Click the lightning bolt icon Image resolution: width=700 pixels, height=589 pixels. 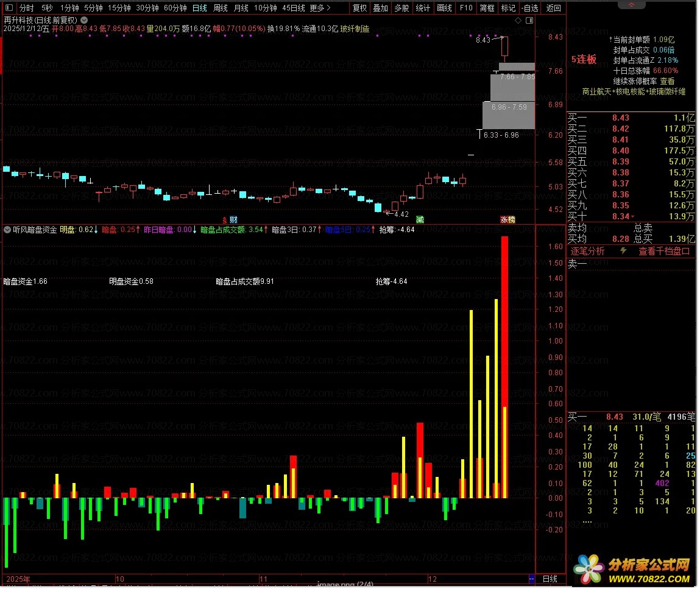click(624, 251)
